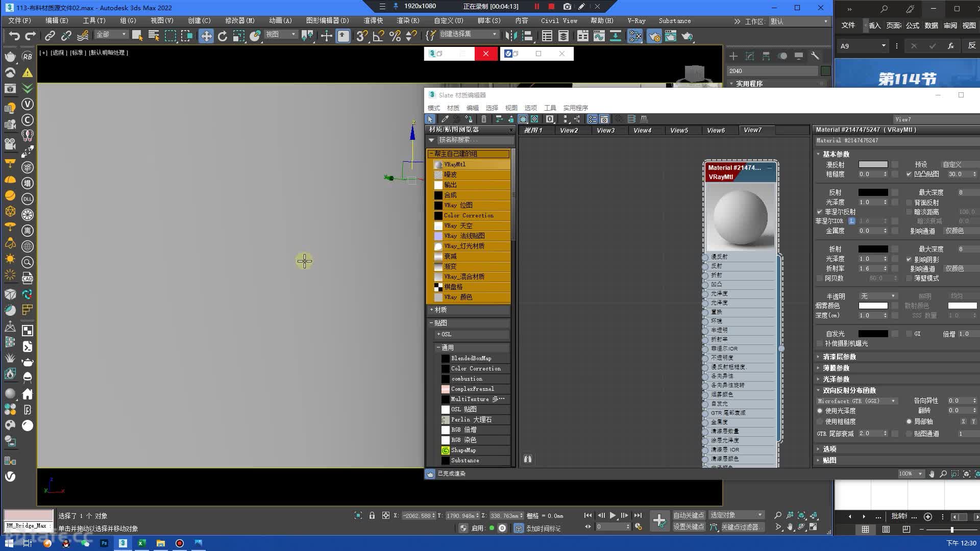The image size is (980, 551).
Task: Toggle the Parameter Editor panel icon in Slate
Action: (x=604, y=119)
